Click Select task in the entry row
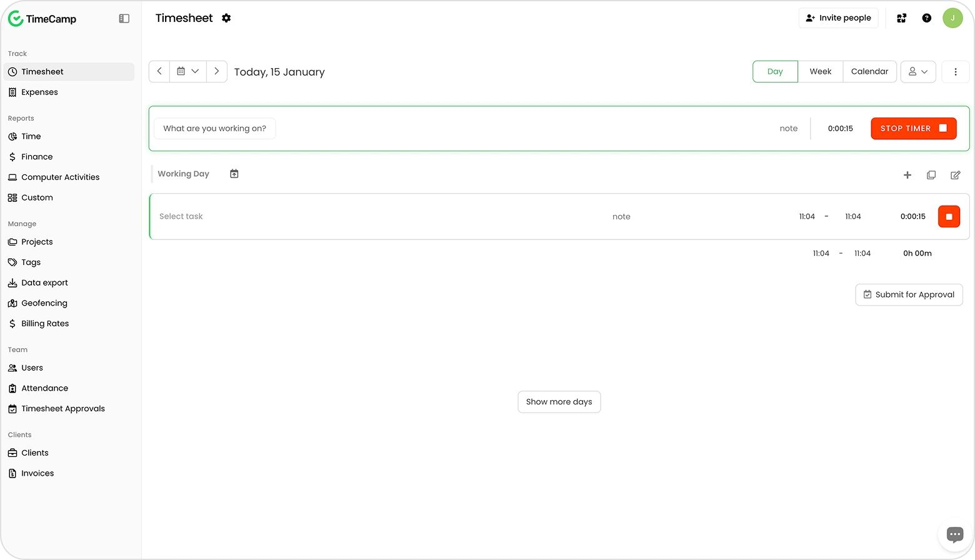 tap(181, 216)
